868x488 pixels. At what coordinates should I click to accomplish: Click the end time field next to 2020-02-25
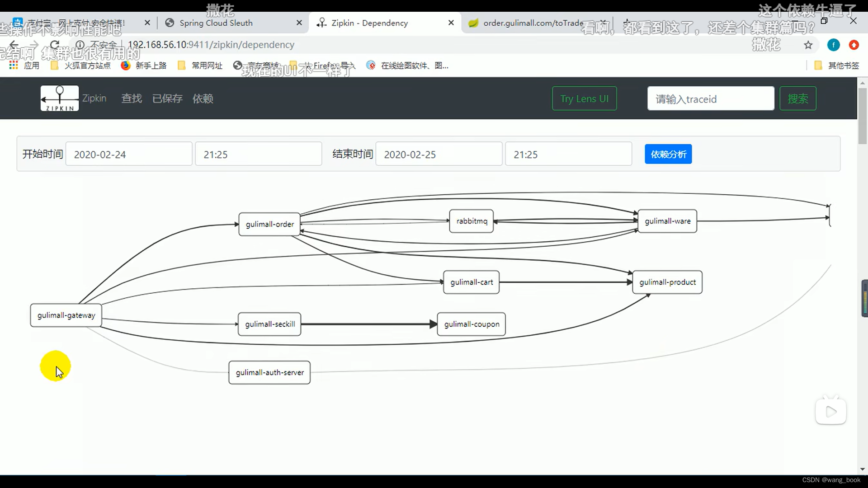coord(568,154)
